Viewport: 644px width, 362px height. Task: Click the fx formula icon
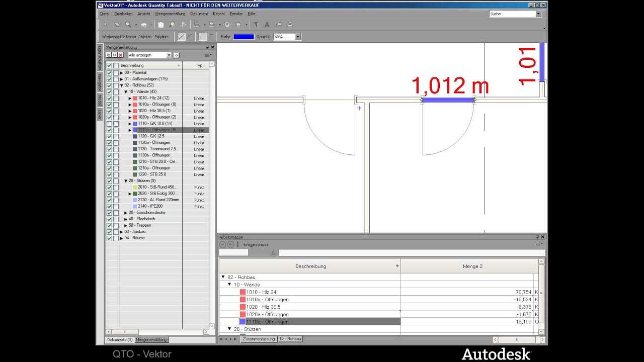pyautogui.click(x=274, y=253)
